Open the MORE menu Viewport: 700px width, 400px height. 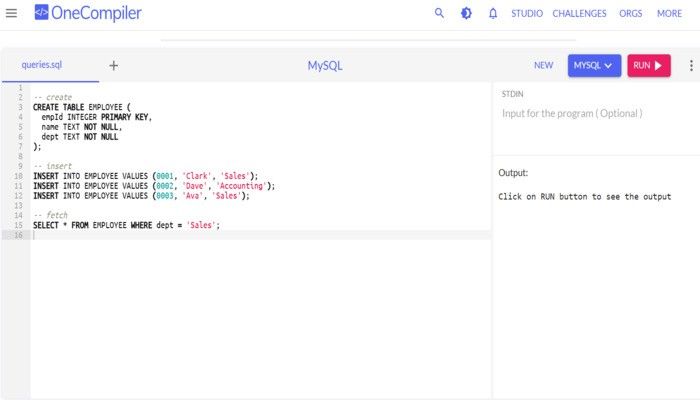669,13
